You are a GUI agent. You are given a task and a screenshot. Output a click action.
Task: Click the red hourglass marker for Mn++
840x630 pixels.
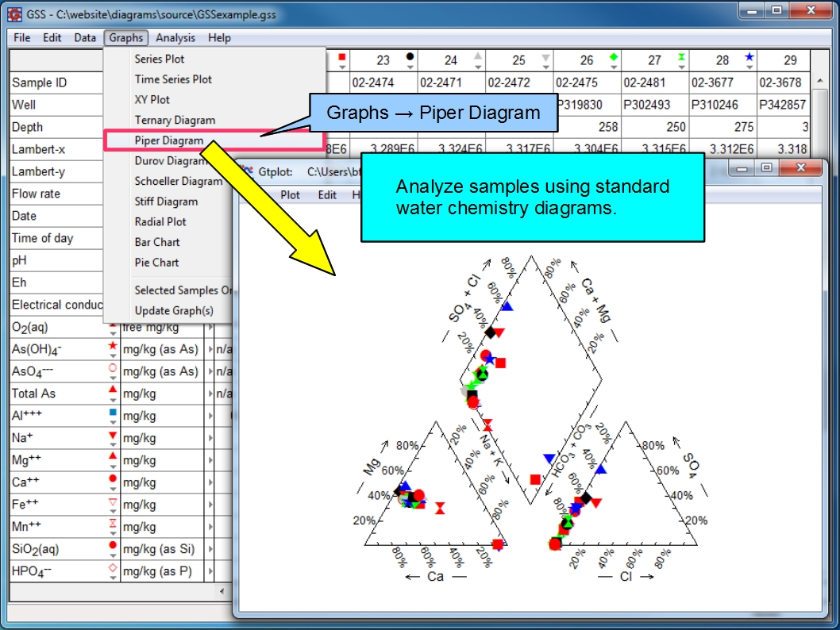click(113, 523)
